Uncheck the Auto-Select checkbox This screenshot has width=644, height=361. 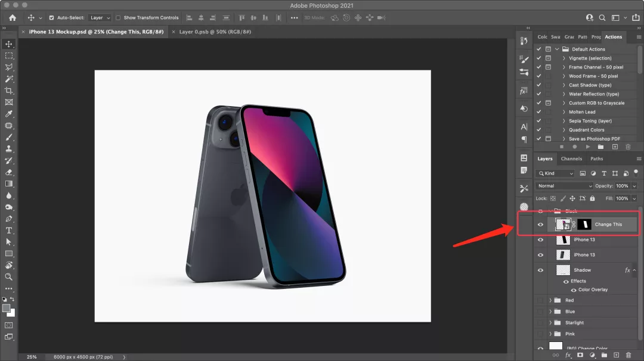(x=51, y=18)
